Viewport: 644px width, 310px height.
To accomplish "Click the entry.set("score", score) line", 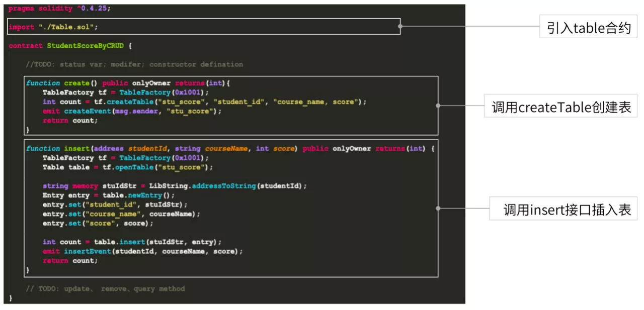I will pos(98,224).
